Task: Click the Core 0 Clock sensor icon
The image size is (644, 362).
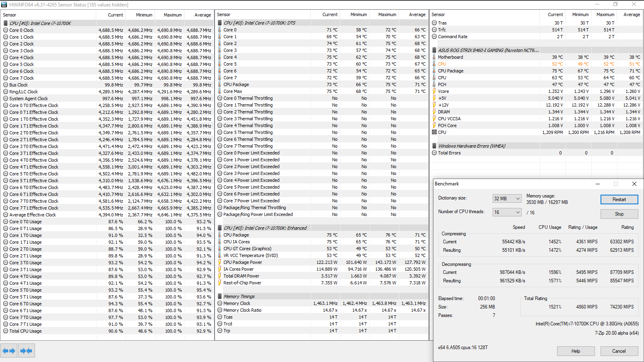Action: click(6, 30)
